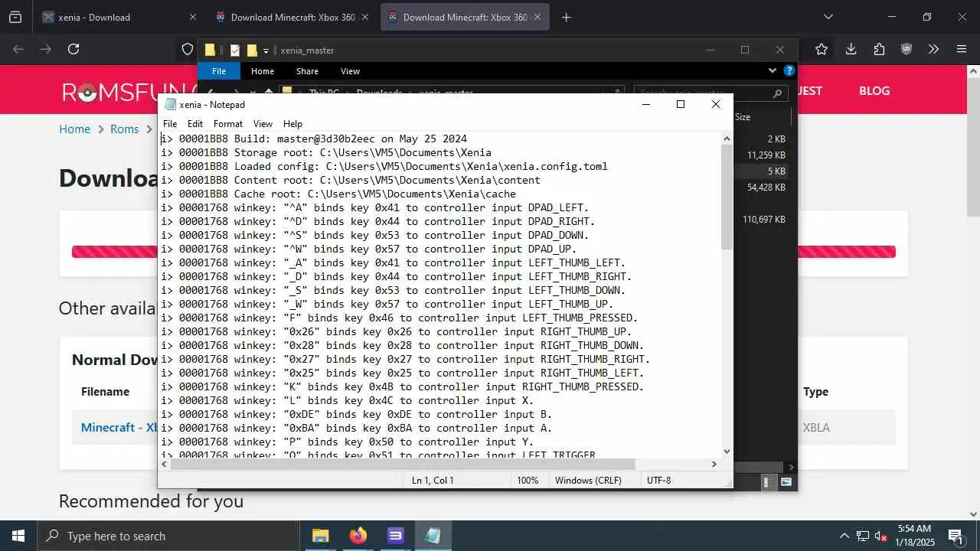
Task: Click the Roms breadcrumb link
Action: (x=124, y=129)
